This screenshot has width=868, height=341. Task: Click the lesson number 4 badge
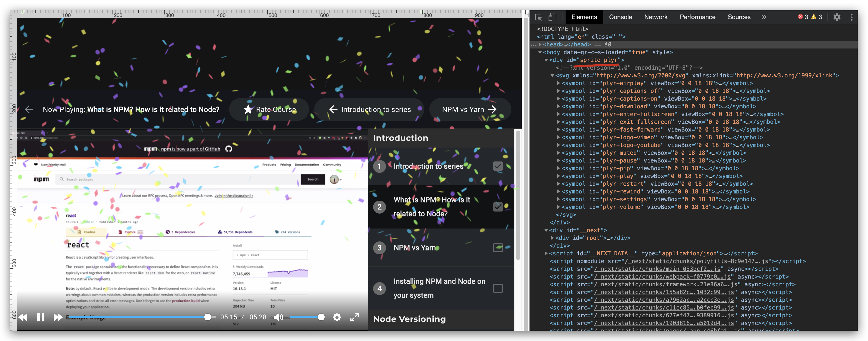pyautogui.click(x=379, y=288)
